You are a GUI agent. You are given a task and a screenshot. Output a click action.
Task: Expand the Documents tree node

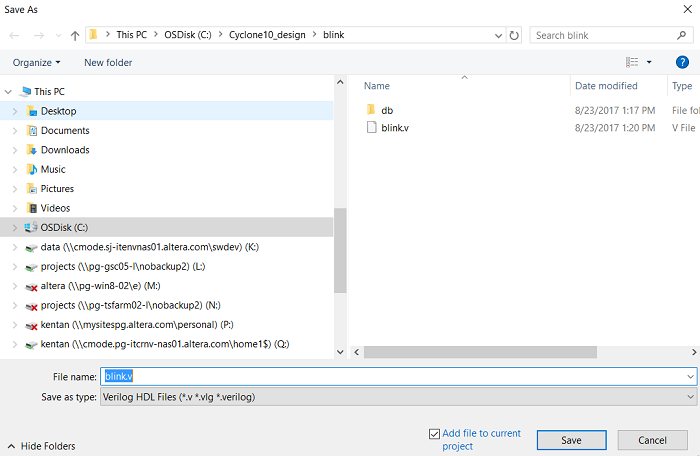[x=15, y=131]
